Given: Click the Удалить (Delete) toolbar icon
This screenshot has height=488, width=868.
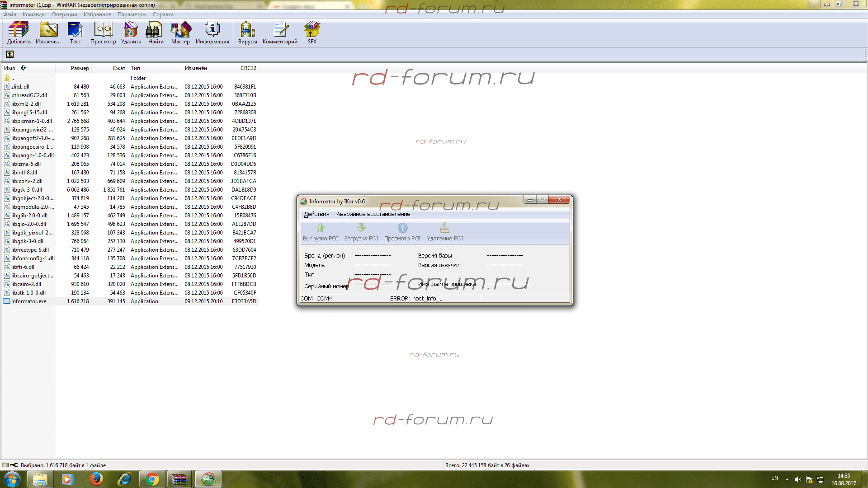Looking at the screenshot, I should point(131,33).
